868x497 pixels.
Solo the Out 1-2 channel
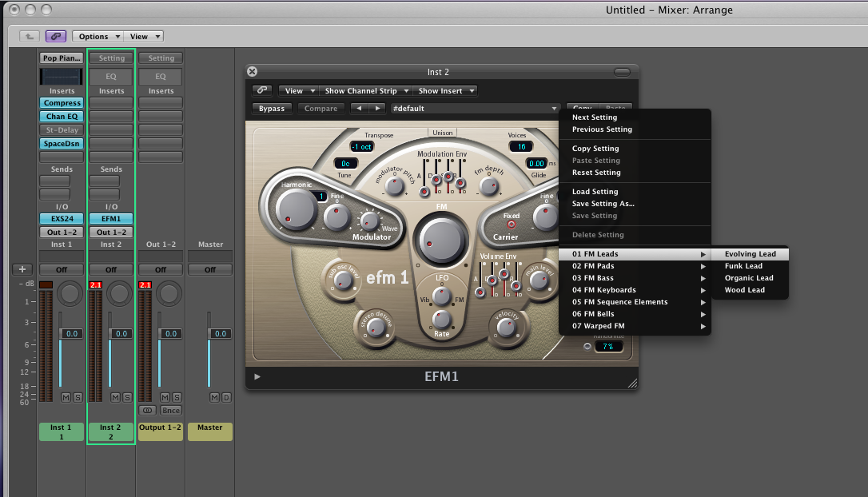177,397
